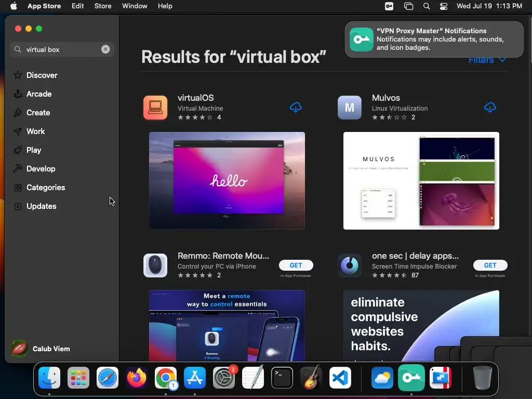
Task: Open the Calub Viem account profile
Action: pyautogui.click(x=41, y=349)
